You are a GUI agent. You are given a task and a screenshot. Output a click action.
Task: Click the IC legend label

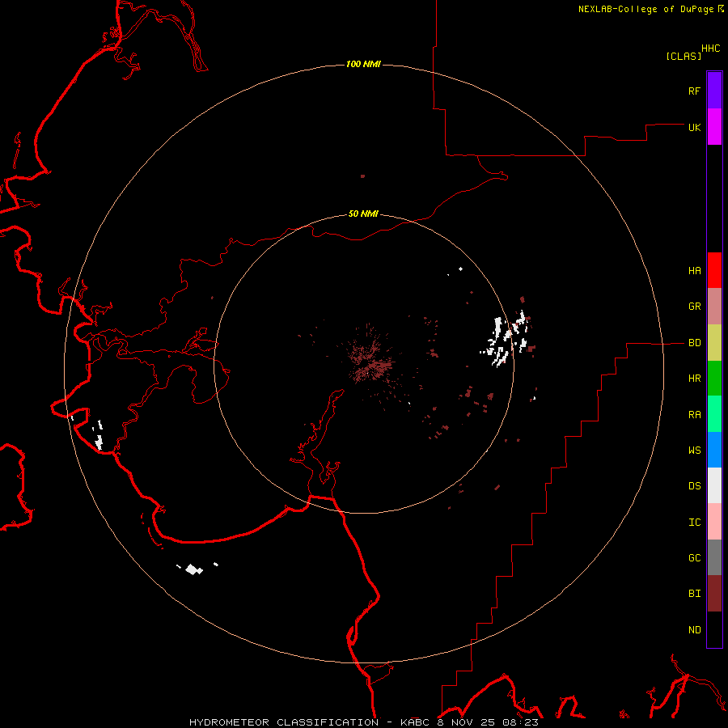click(x=694, y=523)
